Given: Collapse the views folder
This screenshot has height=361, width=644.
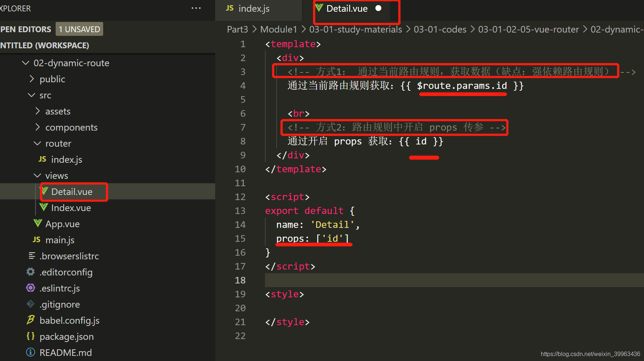Looking at the screenshot, I should tap(37, 176).
